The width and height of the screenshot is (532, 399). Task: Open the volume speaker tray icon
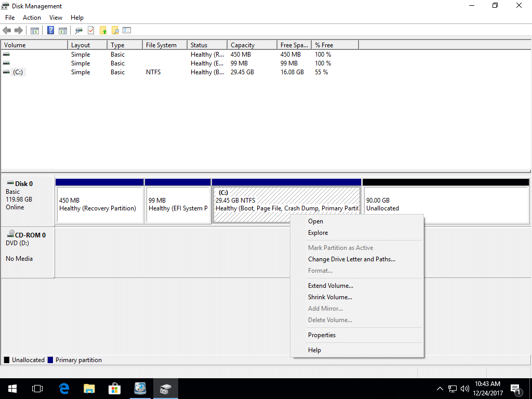(x=465, y=389)
